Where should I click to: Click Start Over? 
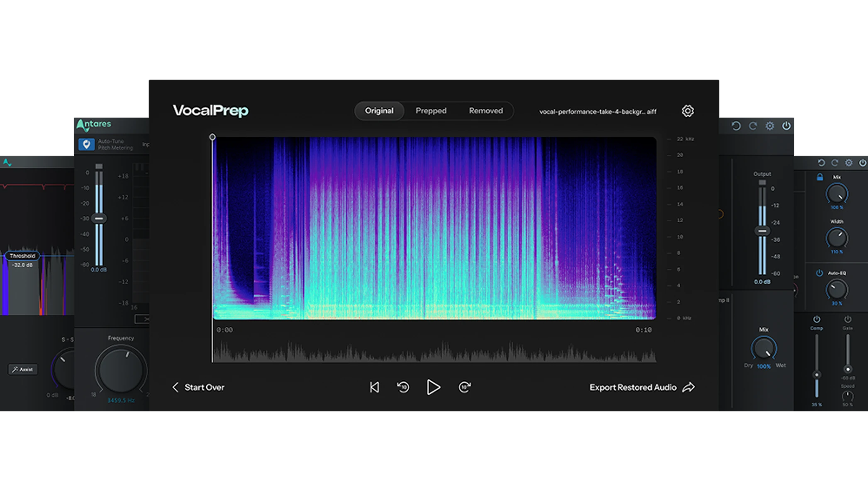(x=198, y=387)
